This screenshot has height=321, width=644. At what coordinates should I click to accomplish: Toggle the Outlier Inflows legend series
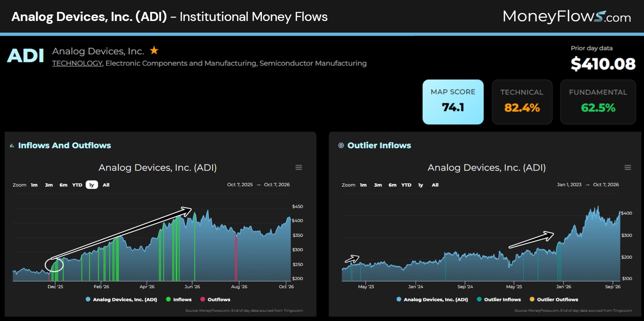(499, 299)
